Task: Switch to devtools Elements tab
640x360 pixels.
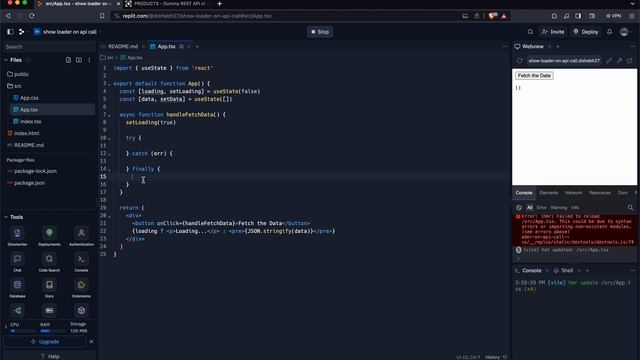Action: (x=549, y=193)
